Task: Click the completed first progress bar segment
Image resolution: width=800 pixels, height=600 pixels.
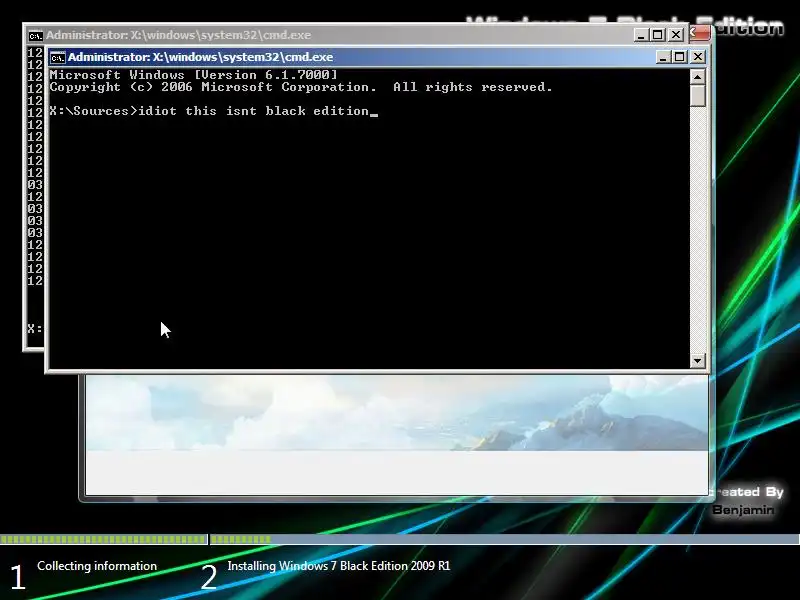Action: point(104,539)
